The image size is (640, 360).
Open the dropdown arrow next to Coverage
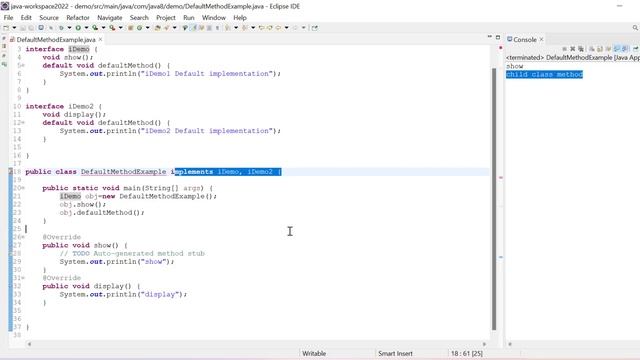103,28
